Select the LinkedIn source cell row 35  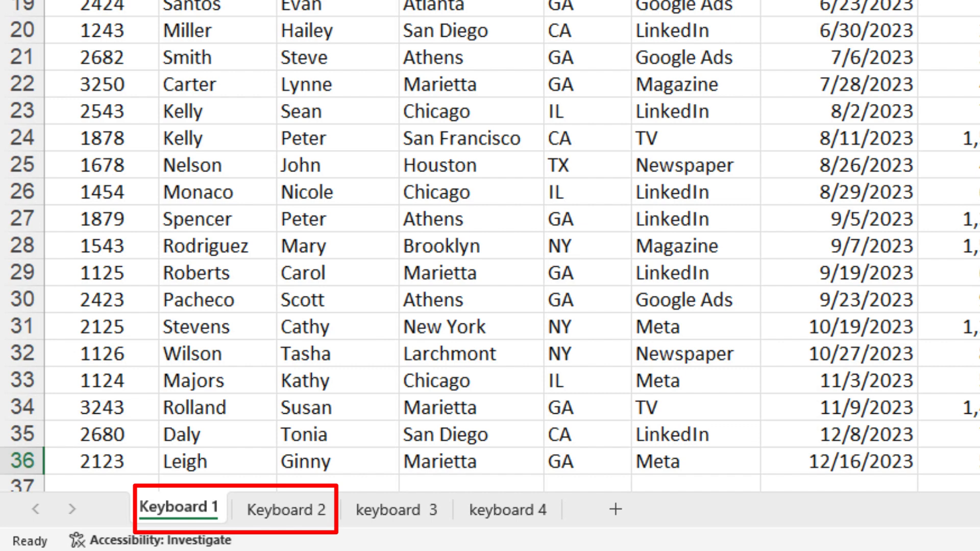coord(673,434)
